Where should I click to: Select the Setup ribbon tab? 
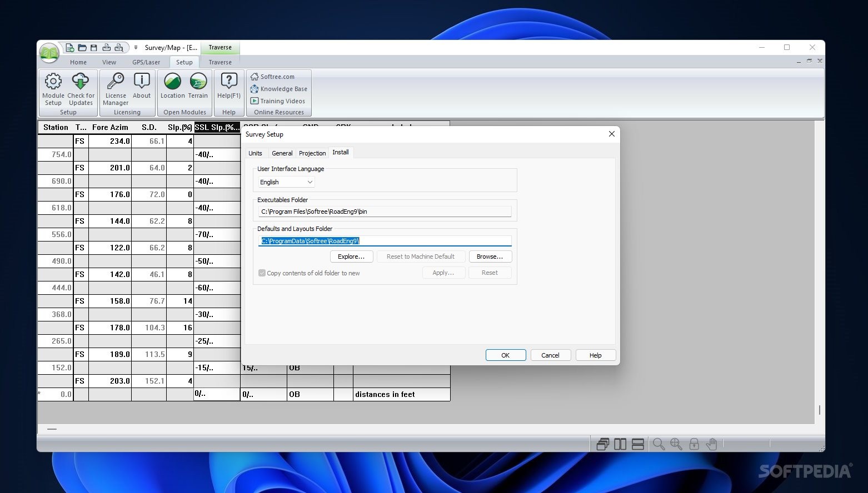[x=184, y=62]
